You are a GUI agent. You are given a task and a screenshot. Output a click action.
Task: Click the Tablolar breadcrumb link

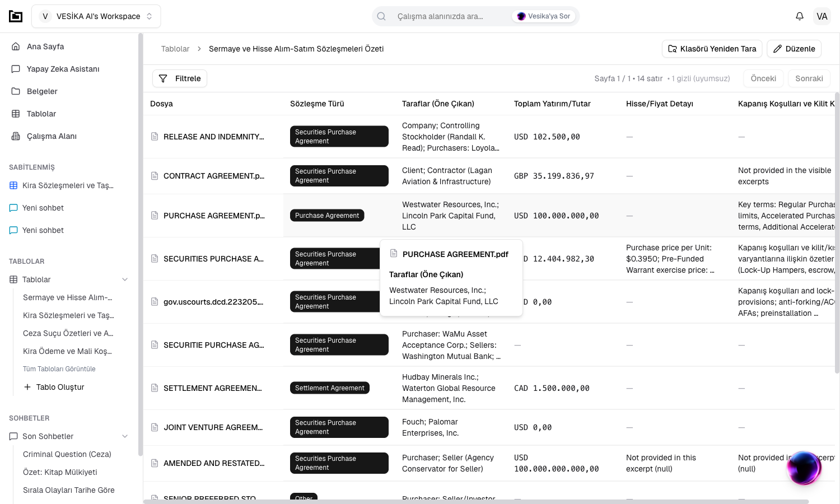click(175, 49)
